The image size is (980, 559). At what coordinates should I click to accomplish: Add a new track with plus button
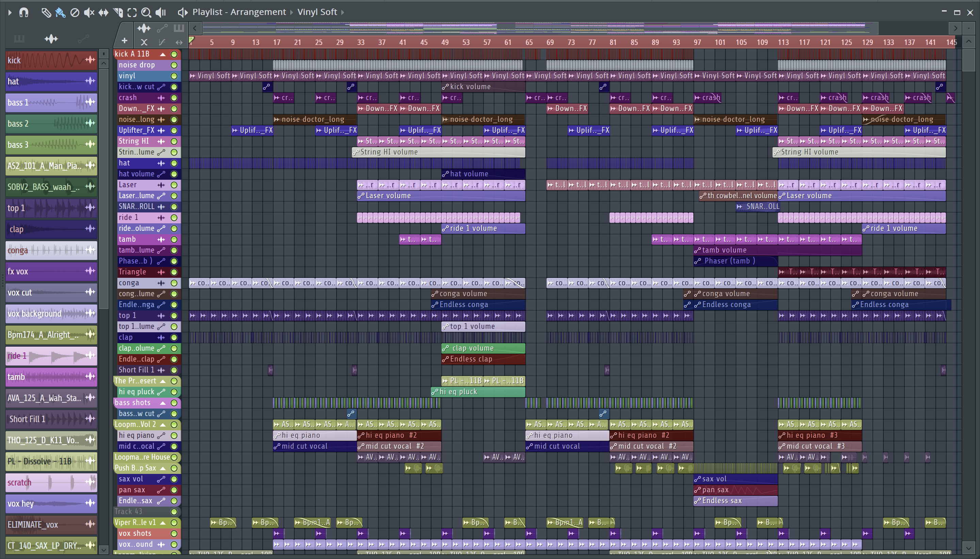[x=124, y=41]
